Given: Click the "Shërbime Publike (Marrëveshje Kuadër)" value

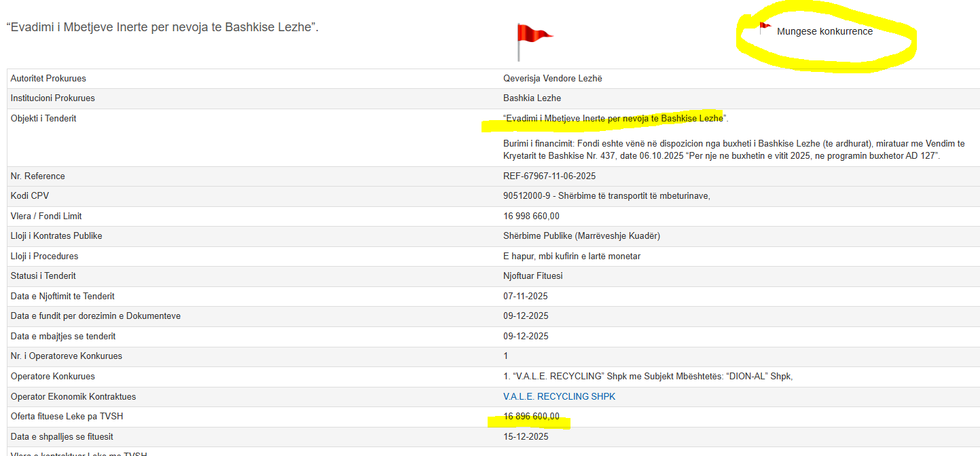Looking at the screenshot, I should pos(581,235).
